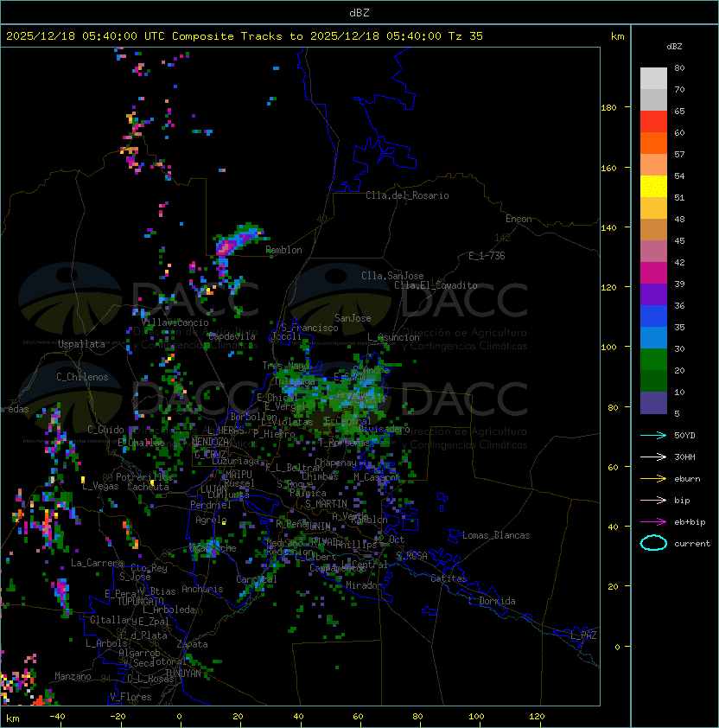Click the 'S_MARTIN' map label
Image resolution: width=719 pixels, height=728 pixels.
(327, 504)
